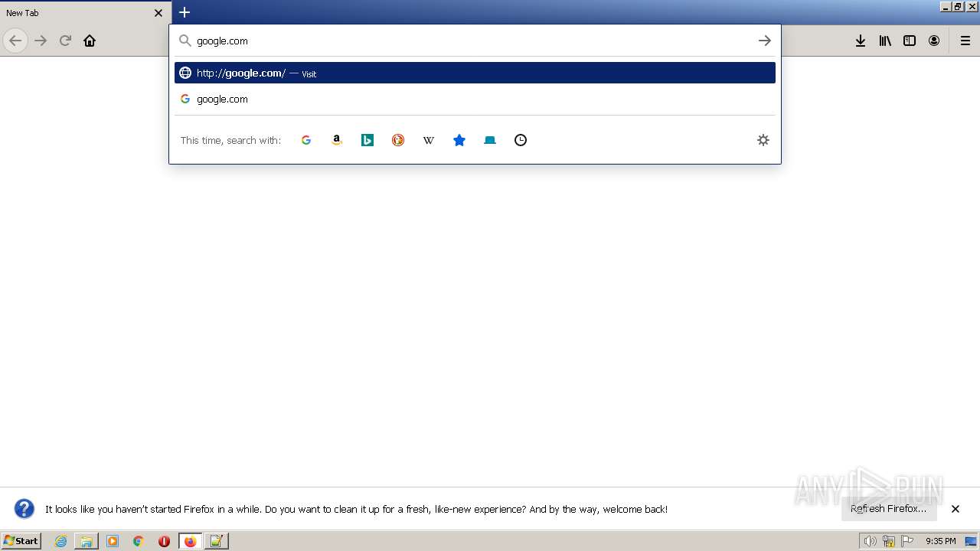
Task: Search this time with Wikipedia
Action: pos(429,140)
